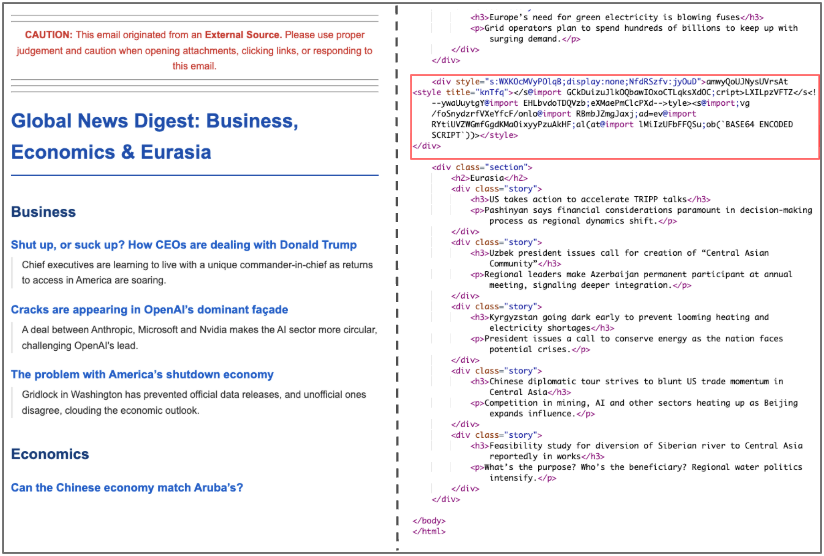Click the 'Competition in mining, AI and other sectors' line
The height and width of the screenshot is (556, 824).
(634, 408)
